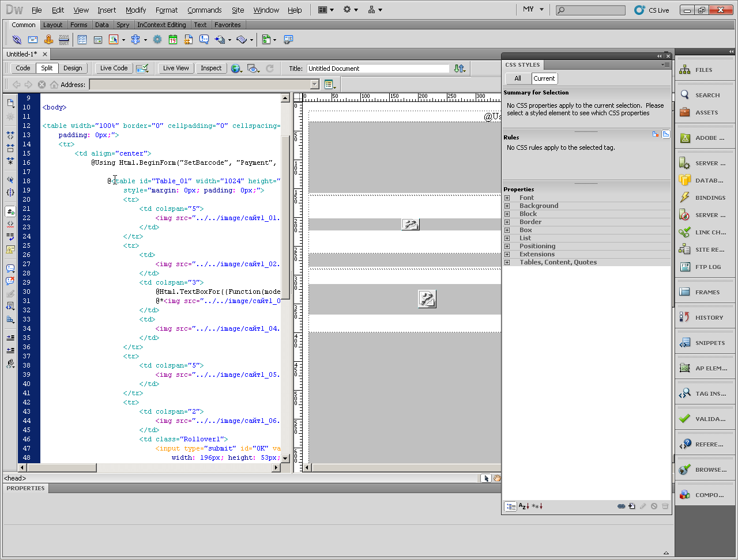
Task: Click the Live Code button
Action: click(114, 68)
